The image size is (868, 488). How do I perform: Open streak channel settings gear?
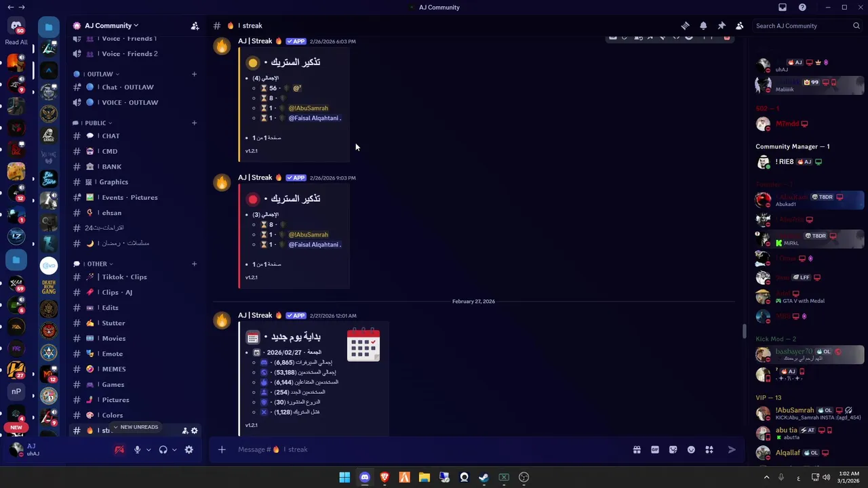(x=194, y=430)
